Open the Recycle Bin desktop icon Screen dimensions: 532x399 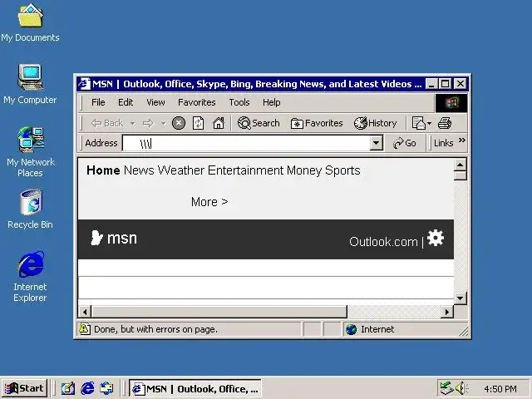(30, 209)
